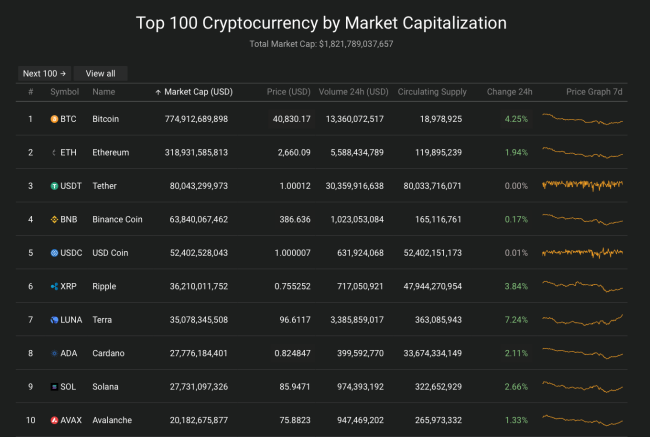Sort by Volume 24h (USD) header

(353, 92)
